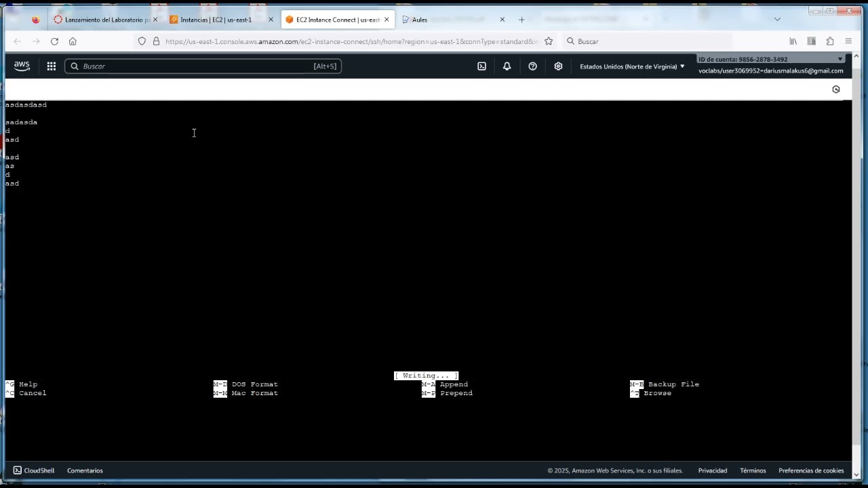The height and width of the screenshot is (488, 868).
Task: Open the Términos link
Action: [753, 470]
